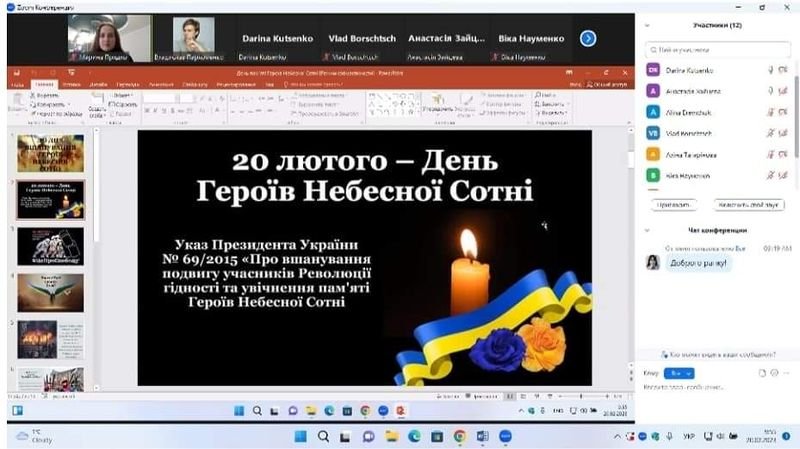Image resolution: width=800 pixels, height=449 pixels.
Task: Click the microphone icon next to Darina Kutsenko
Action: 769,69
